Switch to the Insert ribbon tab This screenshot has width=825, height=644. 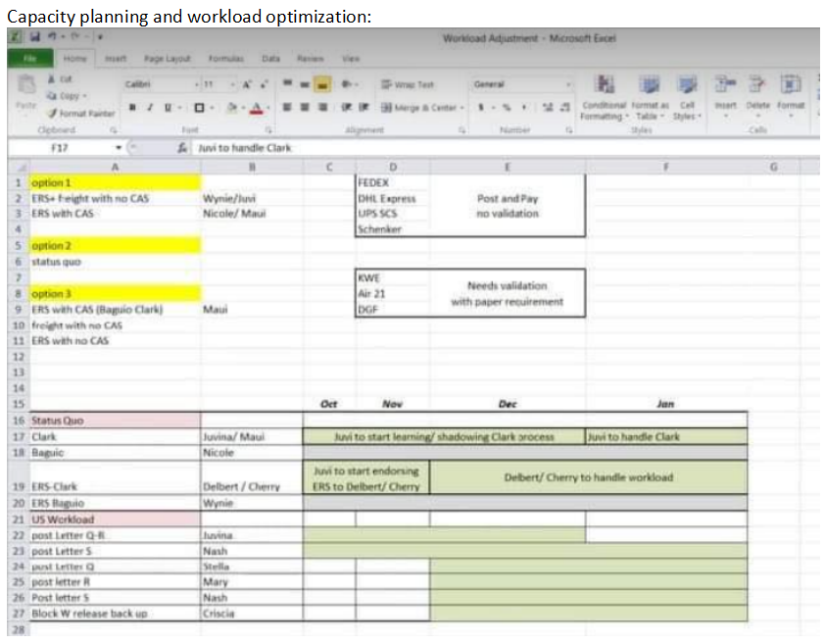click(116, 59)
